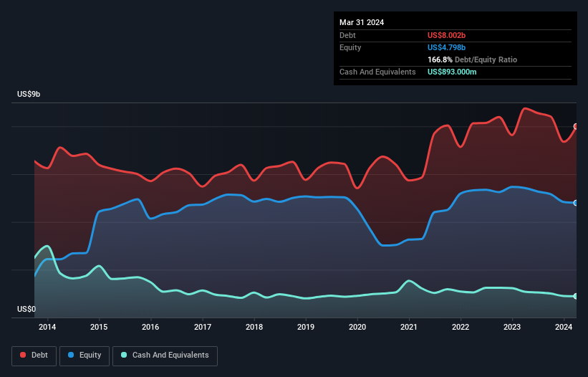Click the US$4.798b equity value
588x377 pixels.
pyautogui.click(x=446, y=47)
